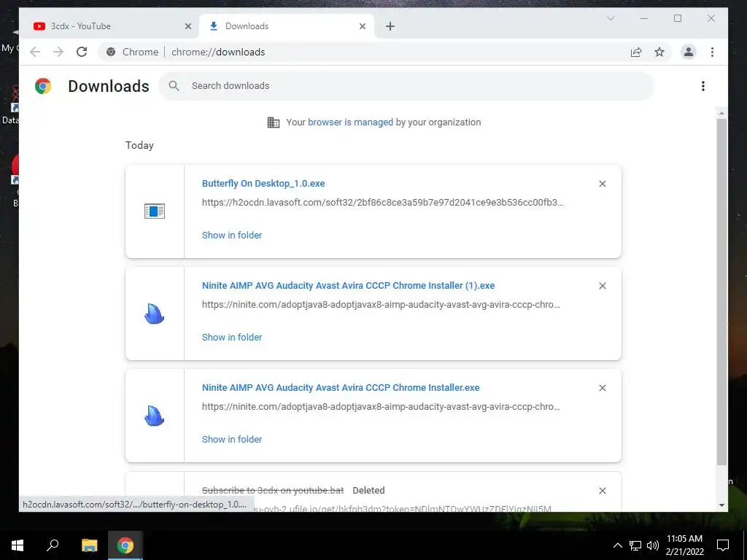Remove Ninite Installer (1).exe from list
The width and height of the screenshot is (747, 560).
[x=603, y=286]
